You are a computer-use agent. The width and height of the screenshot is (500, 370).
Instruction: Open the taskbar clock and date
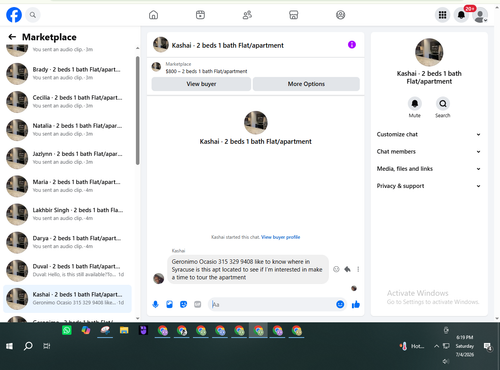pyautogui.click(x=465, y=346)
